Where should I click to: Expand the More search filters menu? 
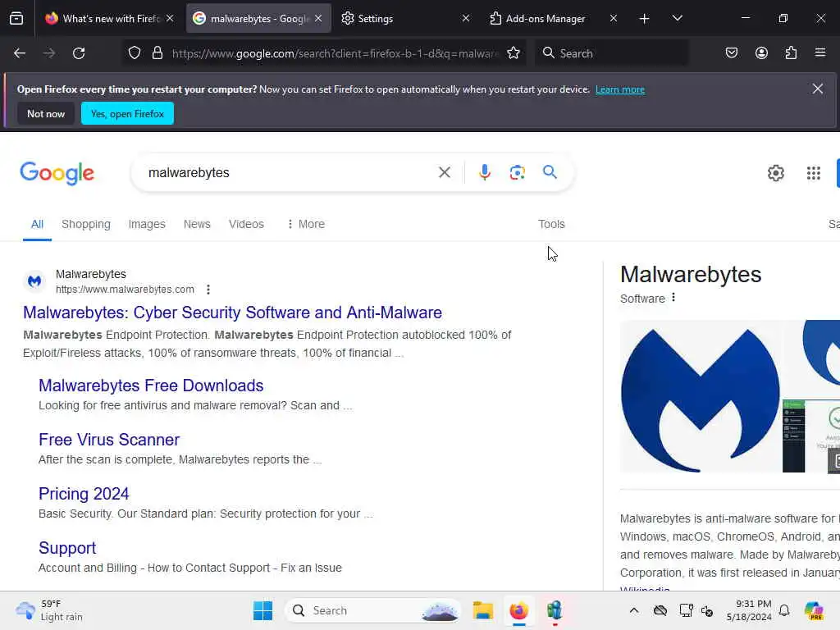point(306,224)
